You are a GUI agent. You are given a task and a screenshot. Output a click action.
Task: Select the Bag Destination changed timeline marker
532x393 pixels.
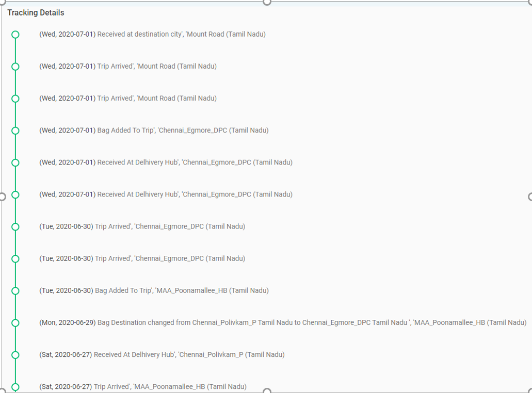15,323
